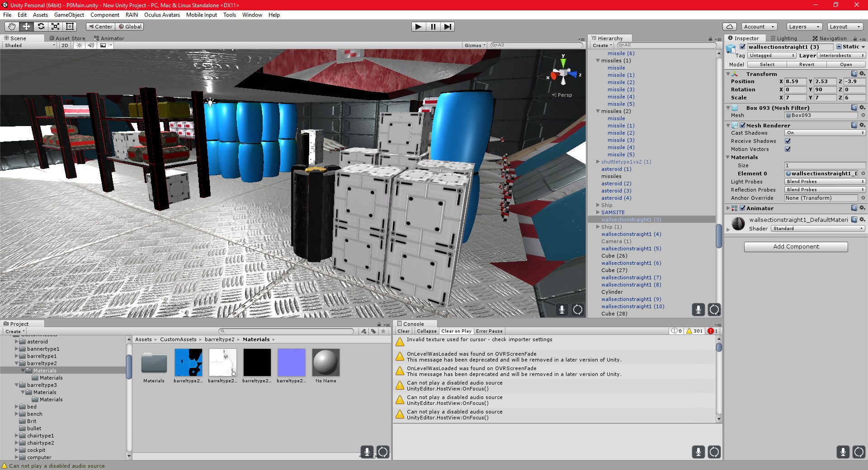Toggle Motion Vectors checkbox
This screenshot has width=868, height=470.
point(788,149)
